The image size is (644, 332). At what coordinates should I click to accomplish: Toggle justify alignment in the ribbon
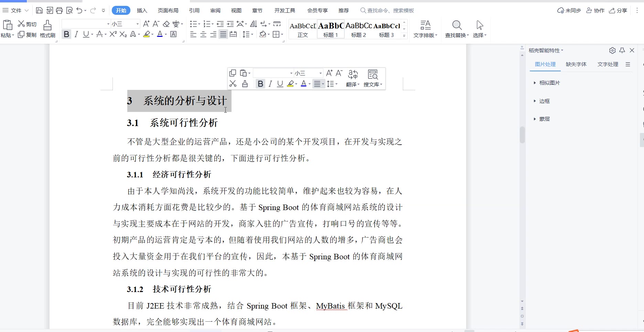click(x=223, y=34)
